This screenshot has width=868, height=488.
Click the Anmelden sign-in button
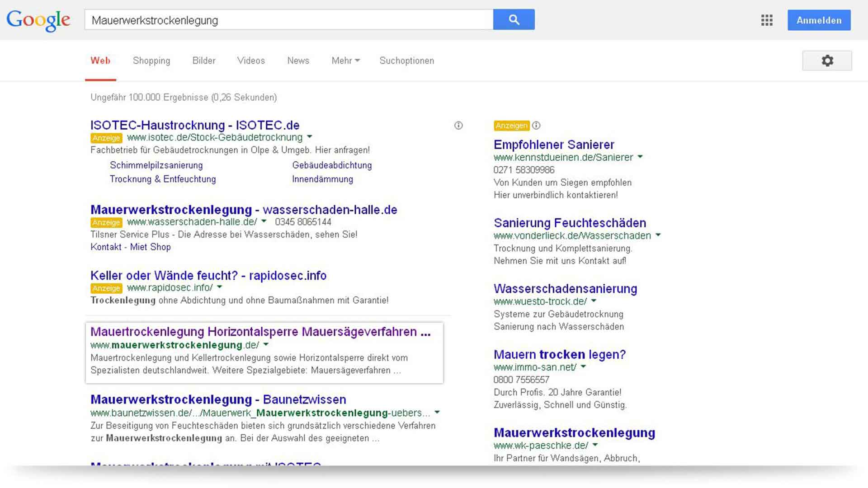click(x=819, y=20)
